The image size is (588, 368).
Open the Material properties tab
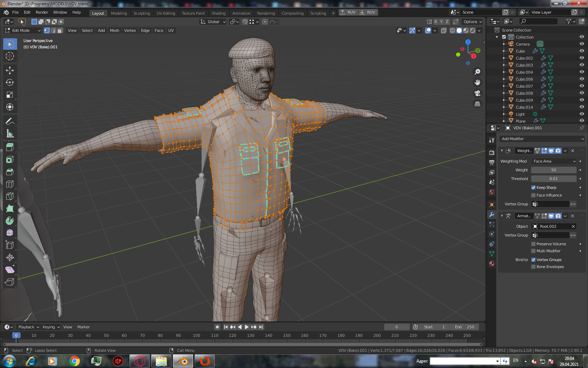coord(492,264)
